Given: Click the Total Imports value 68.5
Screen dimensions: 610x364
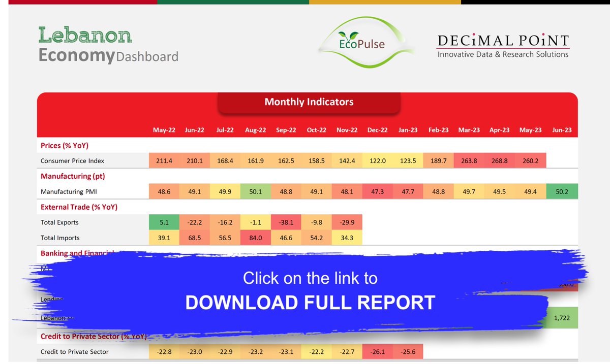Looking at the screenshot, I should coord(195,238).
